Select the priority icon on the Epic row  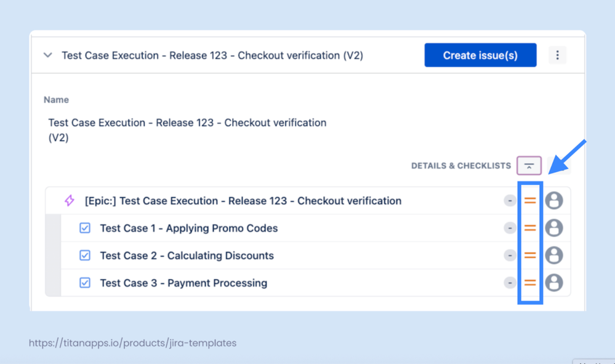[x=529, y=200]
